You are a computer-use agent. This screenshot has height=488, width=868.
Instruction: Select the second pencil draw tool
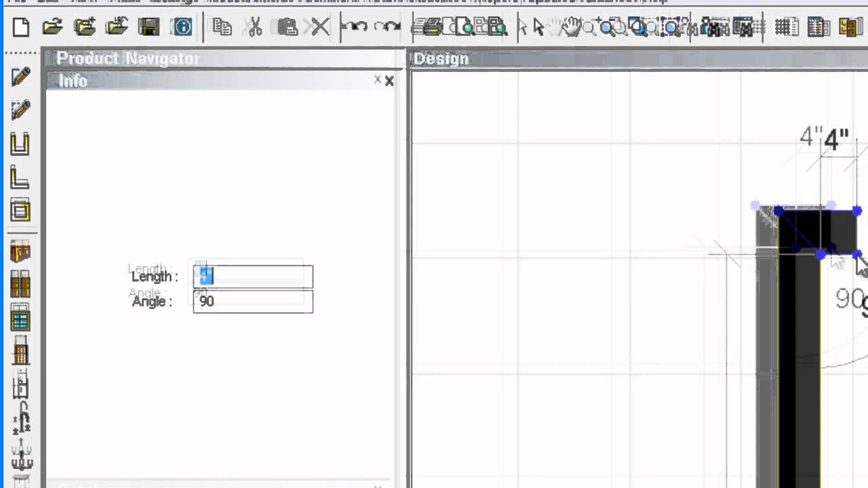point(20,110)
